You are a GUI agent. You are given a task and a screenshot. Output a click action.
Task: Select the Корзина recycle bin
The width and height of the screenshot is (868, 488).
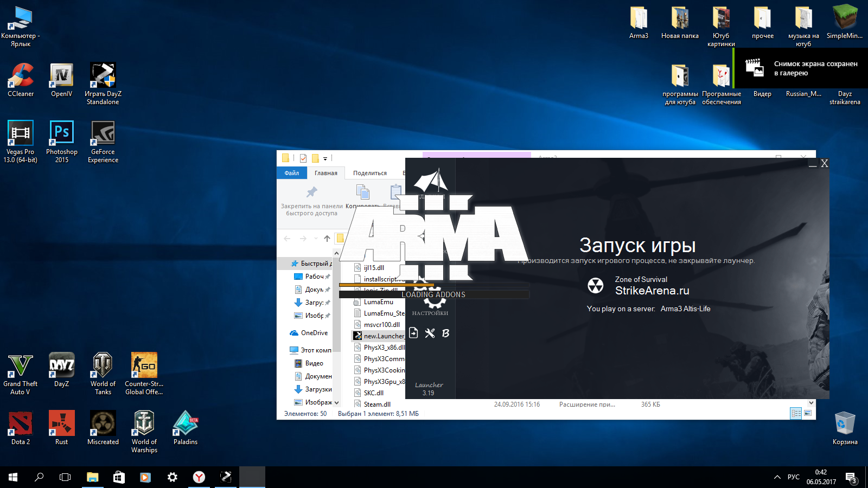coord(845,428)
